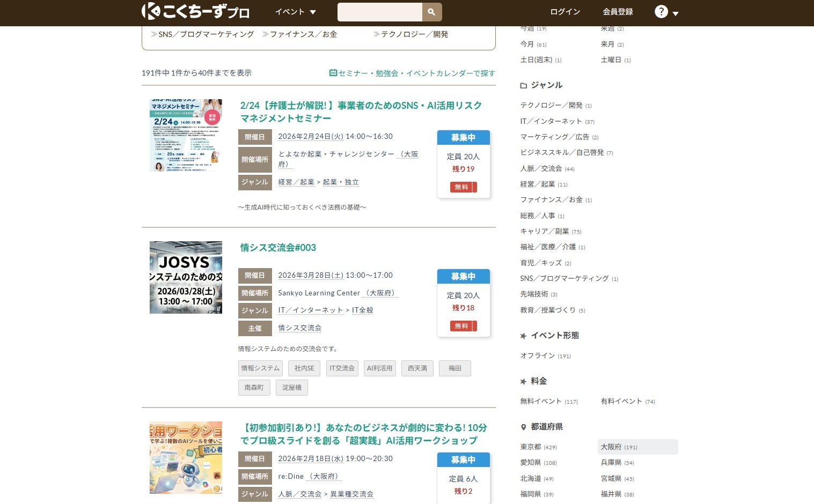Image resolution: width=814 pixels, height=504 pixels.
Task: Click into the header search field
Action: (379, 12)
